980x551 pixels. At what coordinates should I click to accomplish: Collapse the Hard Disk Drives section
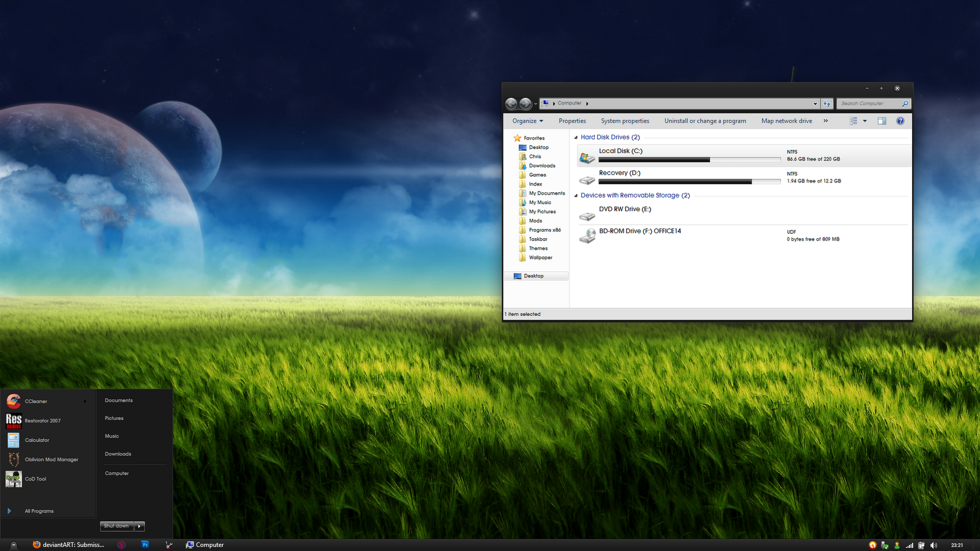(575, 137)
